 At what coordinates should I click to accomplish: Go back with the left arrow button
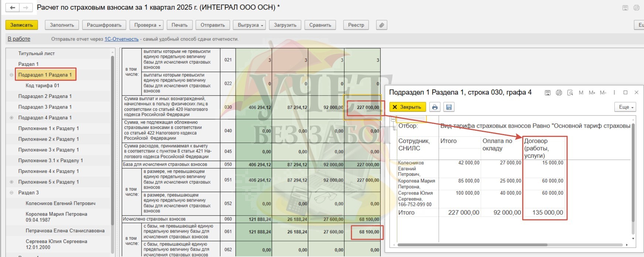point(13,7)
